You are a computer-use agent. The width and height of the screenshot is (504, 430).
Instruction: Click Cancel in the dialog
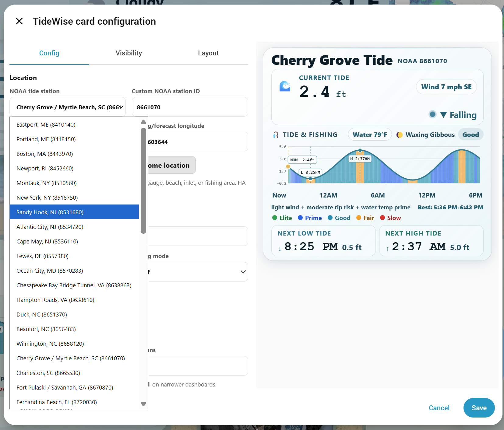tap(439, 408)
